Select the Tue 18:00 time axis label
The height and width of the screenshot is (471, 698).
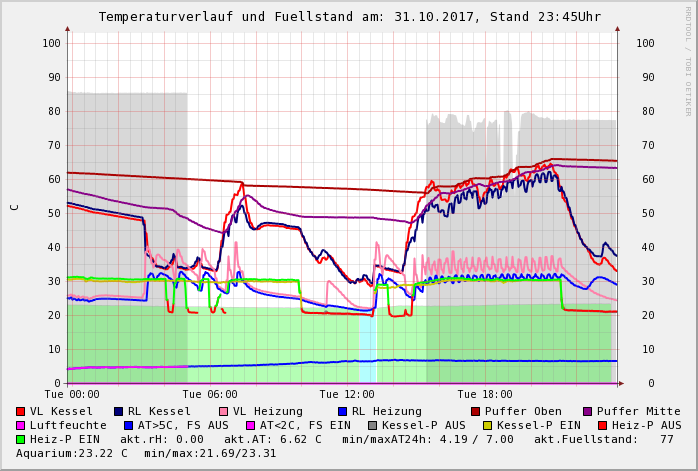484,394
